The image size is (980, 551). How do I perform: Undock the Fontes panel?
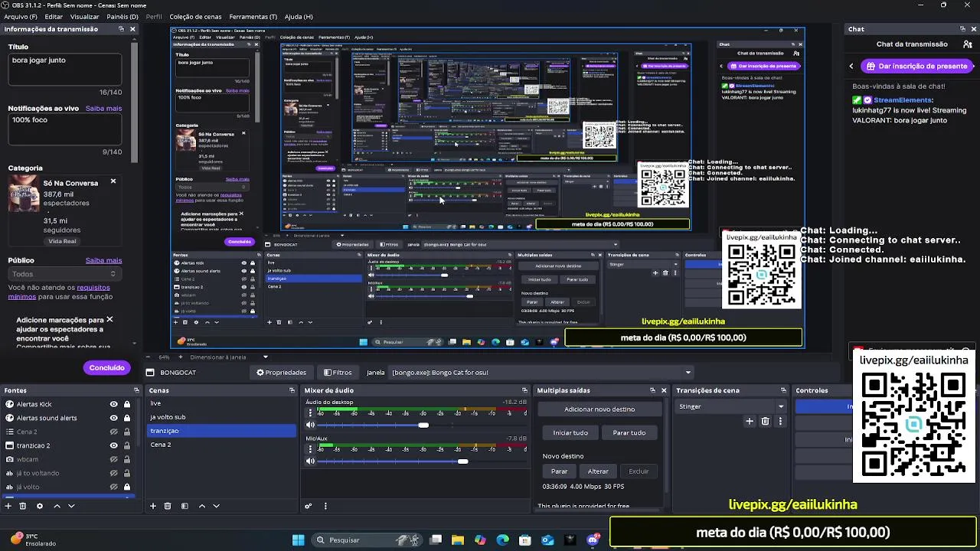[x=136, y=390]
